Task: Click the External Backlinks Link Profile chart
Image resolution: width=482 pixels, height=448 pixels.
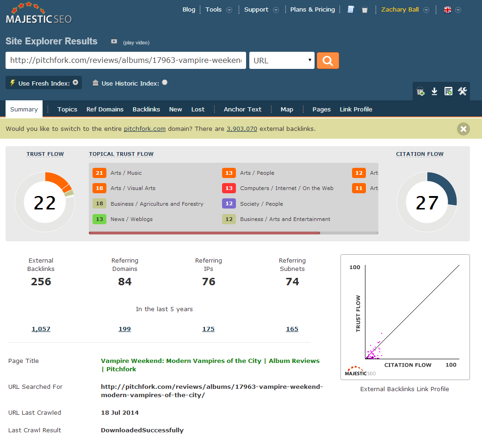Action: pos(405,317)
